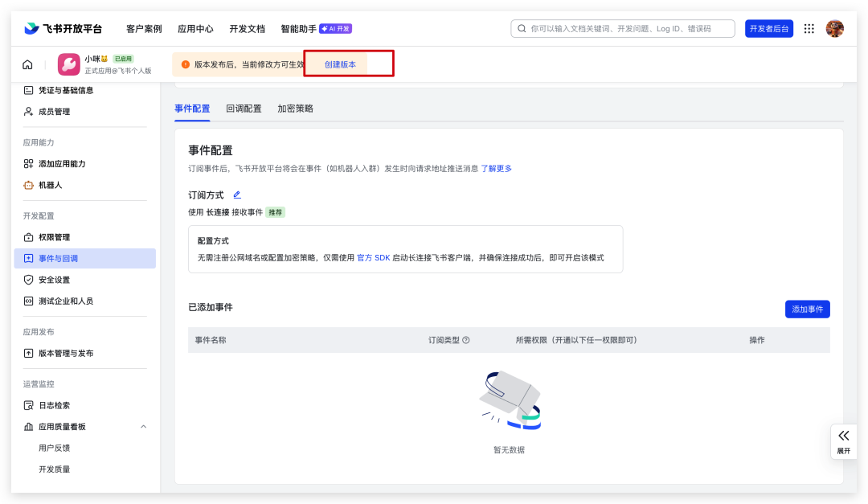Screen dimensions: 868x504
Task: Open the 了解更多 link
Action: point(496,169)
